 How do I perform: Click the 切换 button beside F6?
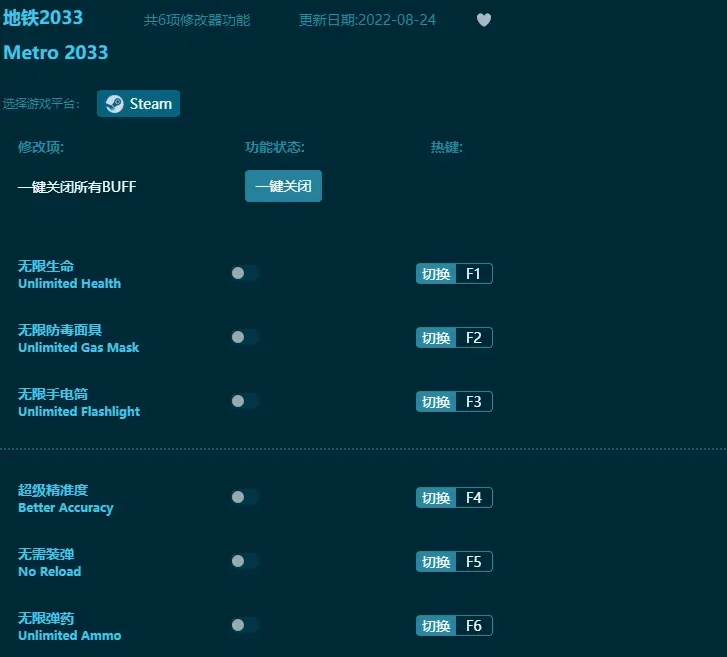tap(436, 625)
